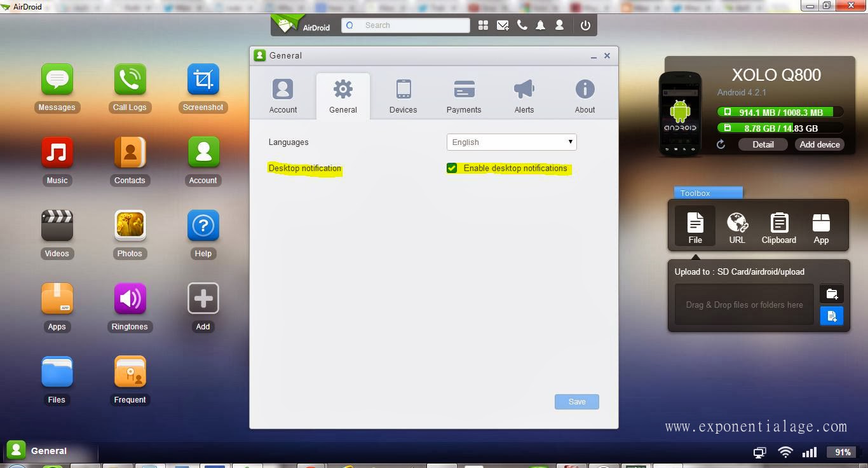Select the URL tool in Toolbox
The image size is (868, 468).
pos(737,228)
